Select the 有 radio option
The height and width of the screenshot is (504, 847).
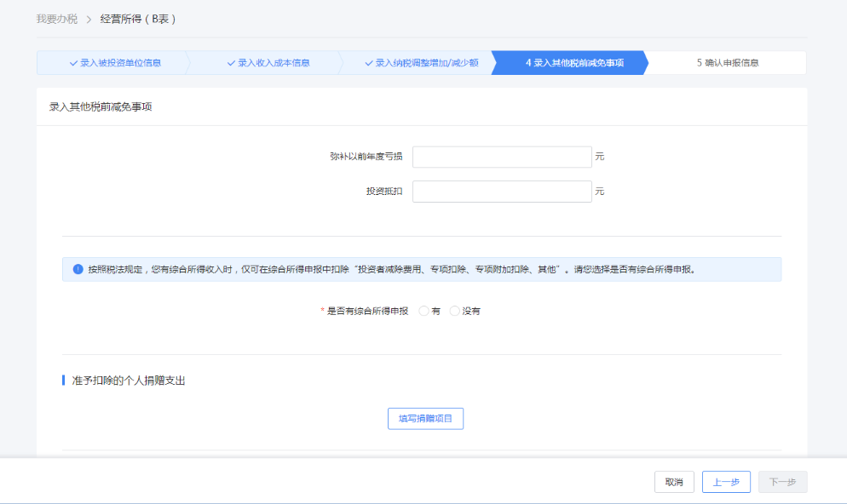point(424,312)
